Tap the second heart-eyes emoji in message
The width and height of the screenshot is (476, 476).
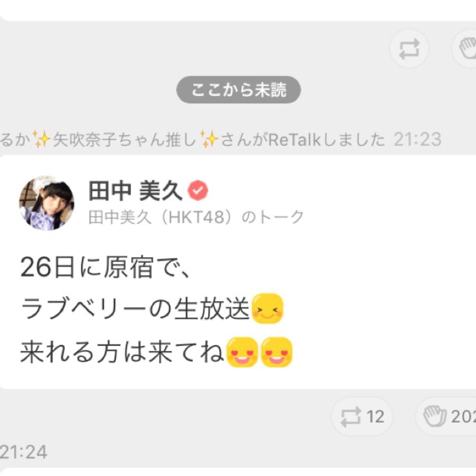coord(277,352)
